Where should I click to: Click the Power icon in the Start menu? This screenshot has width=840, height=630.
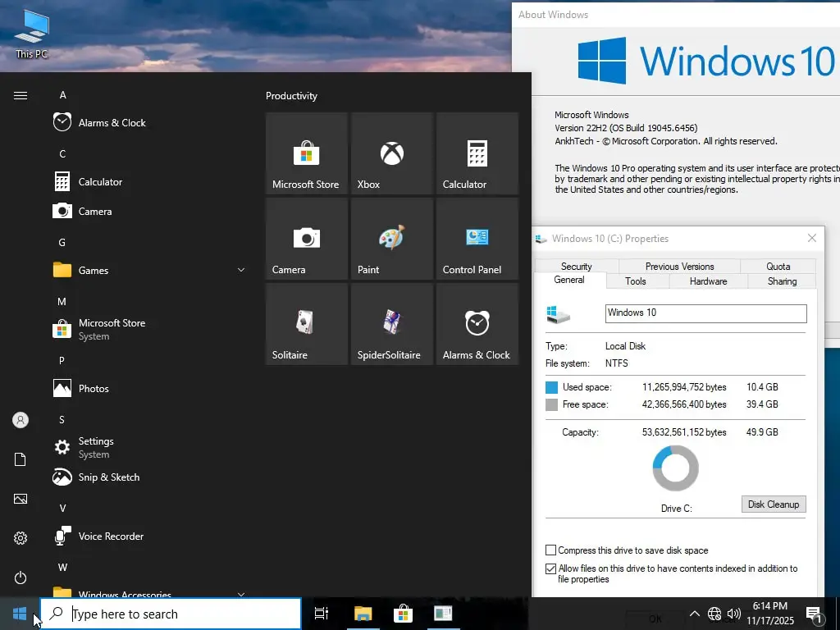coord(20,577)
